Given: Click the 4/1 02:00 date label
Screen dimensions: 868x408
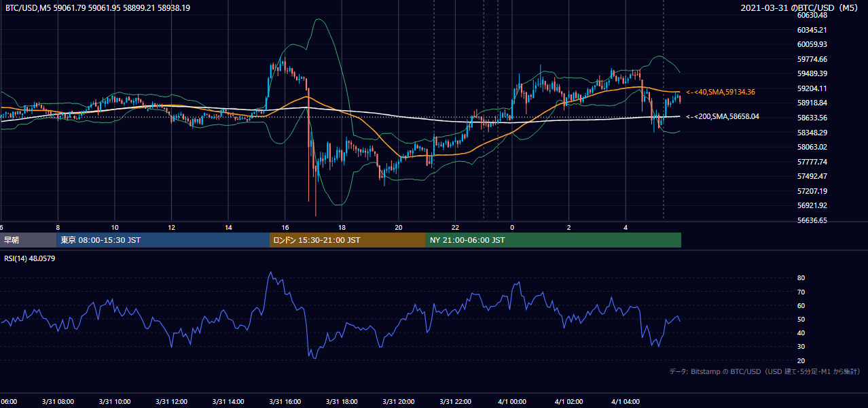Looking at the screenshot, I should pos(569,402).
